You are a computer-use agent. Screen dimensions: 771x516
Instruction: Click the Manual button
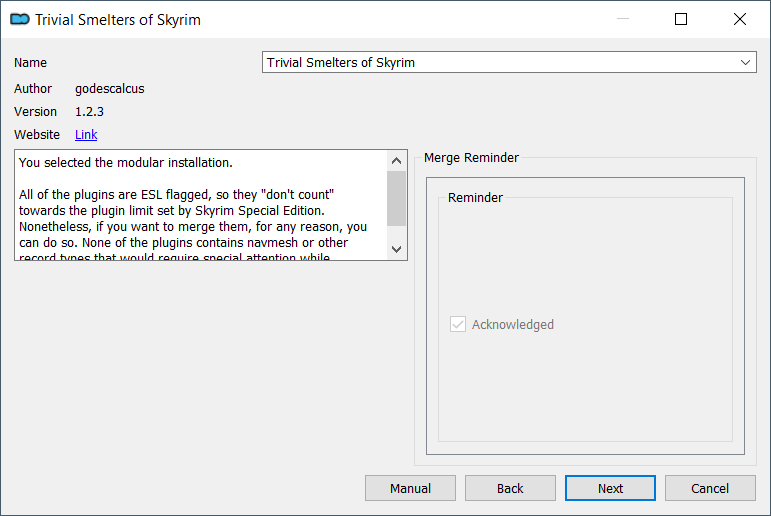(410, 488)
